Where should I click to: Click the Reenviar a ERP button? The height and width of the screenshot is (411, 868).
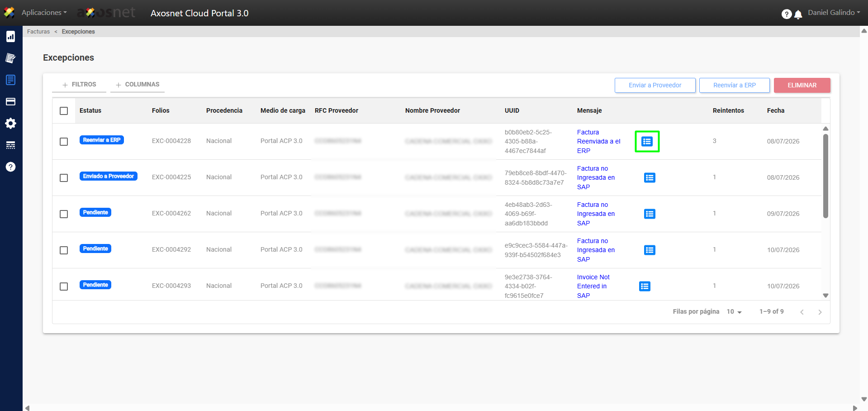pos(735,85)
